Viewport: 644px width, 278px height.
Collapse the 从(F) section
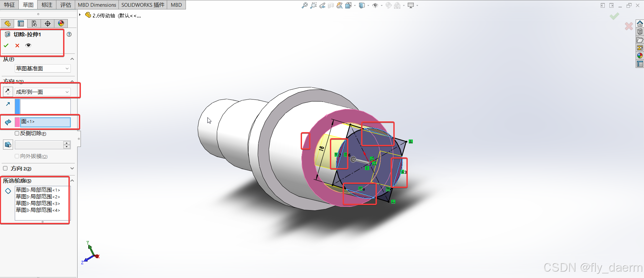coord(72,59)
